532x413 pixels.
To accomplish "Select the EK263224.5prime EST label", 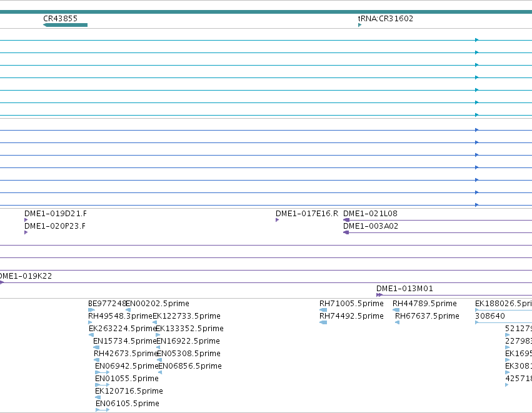I will [x=122, y=329].
